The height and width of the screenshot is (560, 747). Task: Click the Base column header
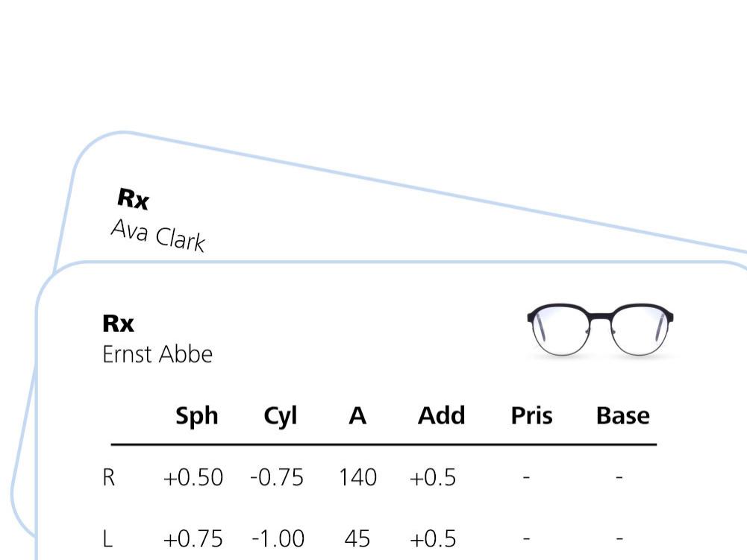tap(622, 415)
